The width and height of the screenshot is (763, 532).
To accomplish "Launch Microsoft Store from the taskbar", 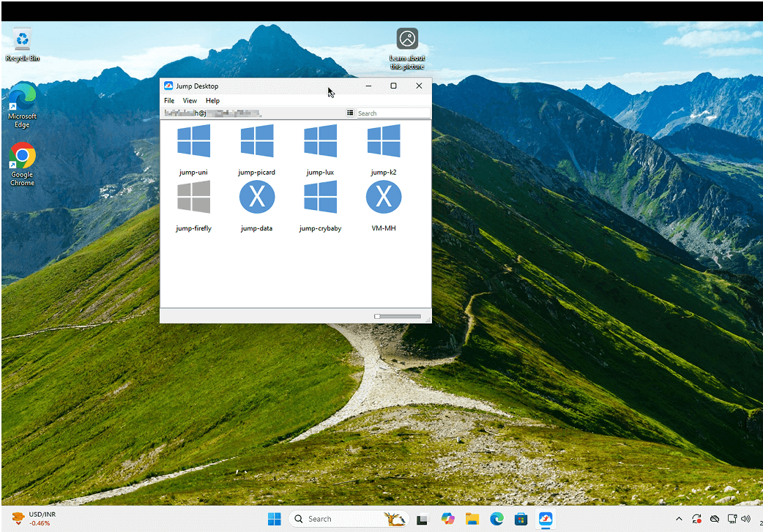I will click(x=521, y=519).
